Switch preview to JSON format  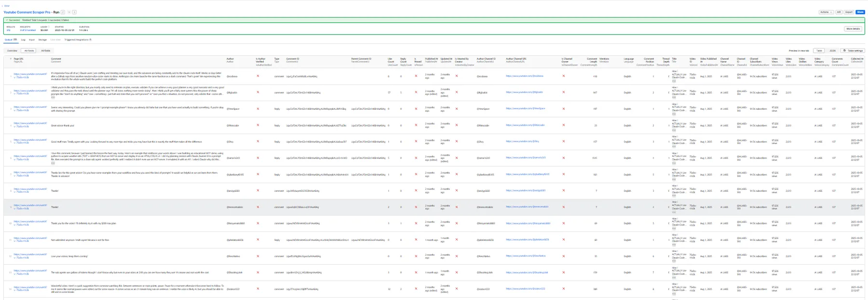click(x=832, y=51)
